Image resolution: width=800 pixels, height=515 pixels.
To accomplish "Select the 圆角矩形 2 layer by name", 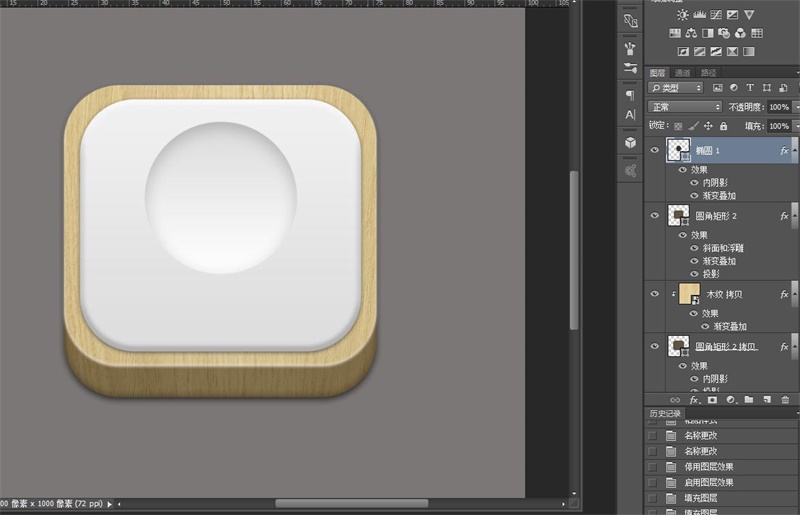I will coord(716,215).
